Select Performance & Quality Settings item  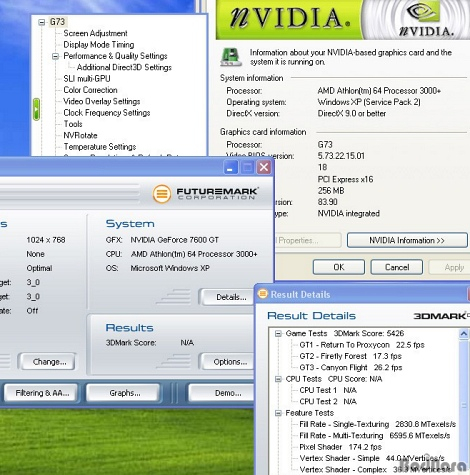pos(115,56)
